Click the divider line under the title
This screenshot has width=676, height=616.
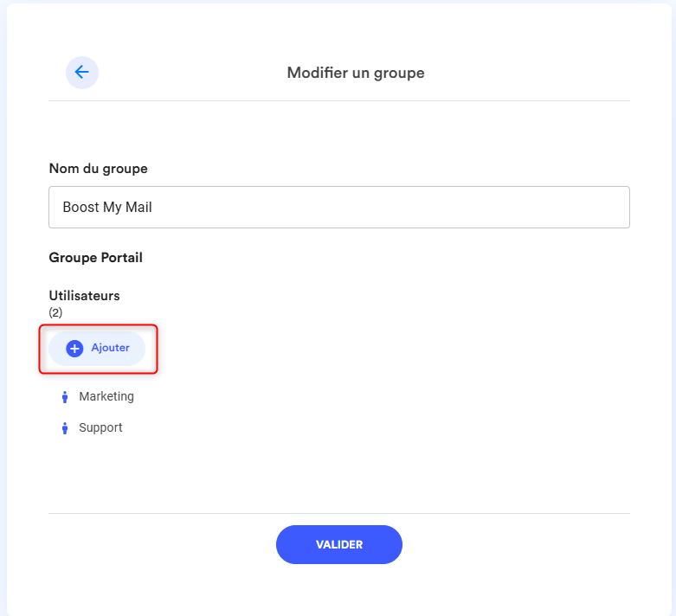[339, 100]
